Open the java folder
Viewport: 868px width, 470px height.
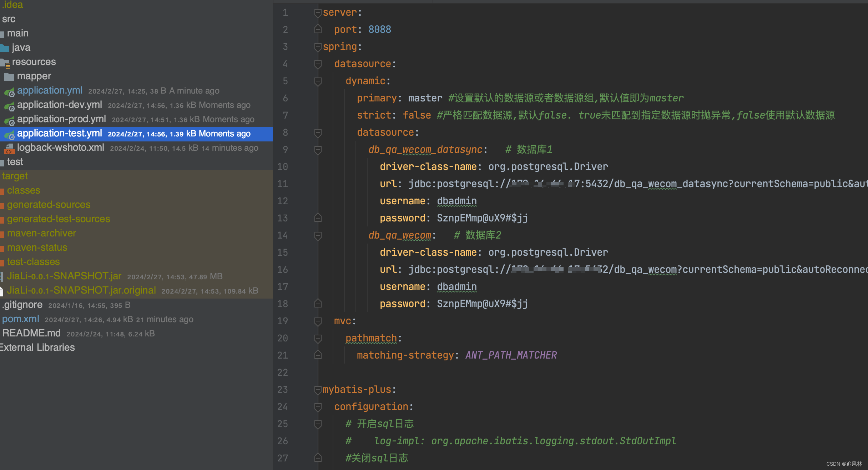pyautogui.click(x=21, y=47)
